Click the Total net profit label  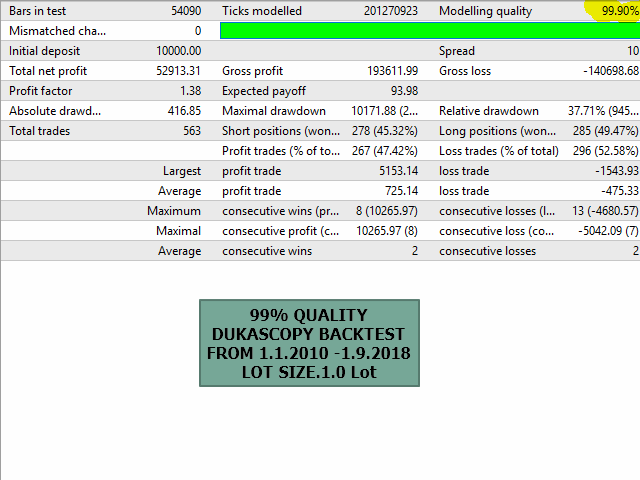point(48,71)
